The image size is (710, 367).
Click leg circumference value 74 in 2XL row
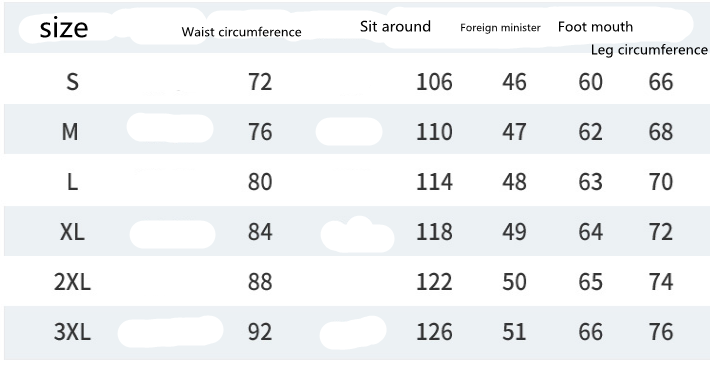click(x=661, y=282)
